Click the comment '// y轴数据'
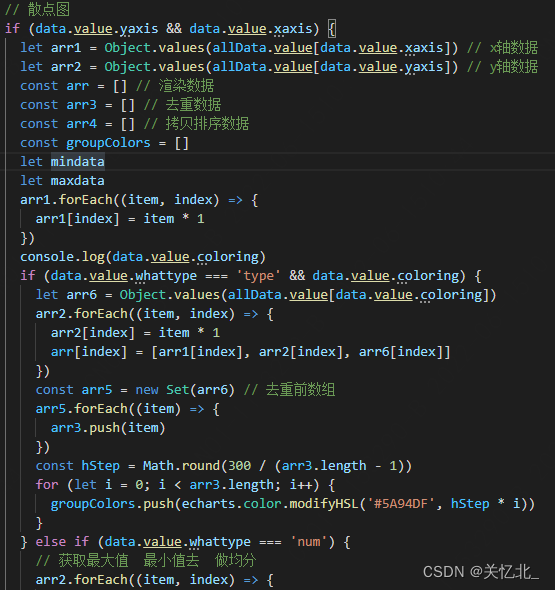555x590 pixels. pyautogui.click(x=502, y=67)
